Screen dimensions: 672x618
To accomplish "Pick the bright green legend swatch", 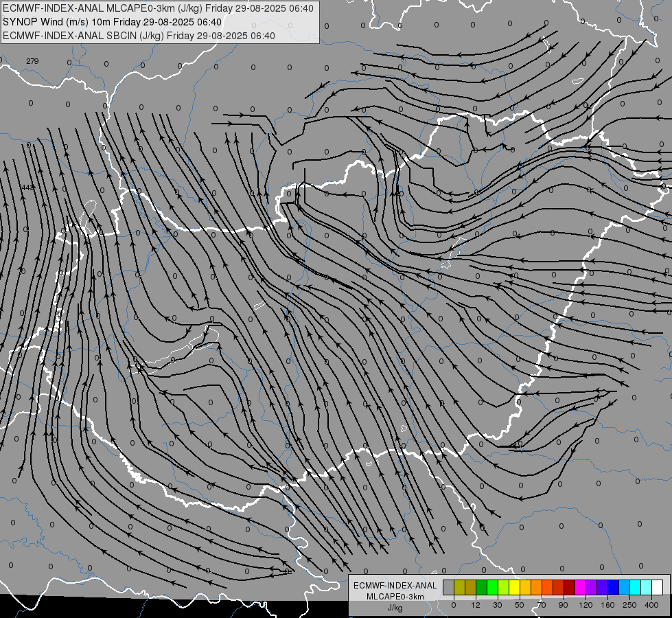I will [x=492, y=587].
